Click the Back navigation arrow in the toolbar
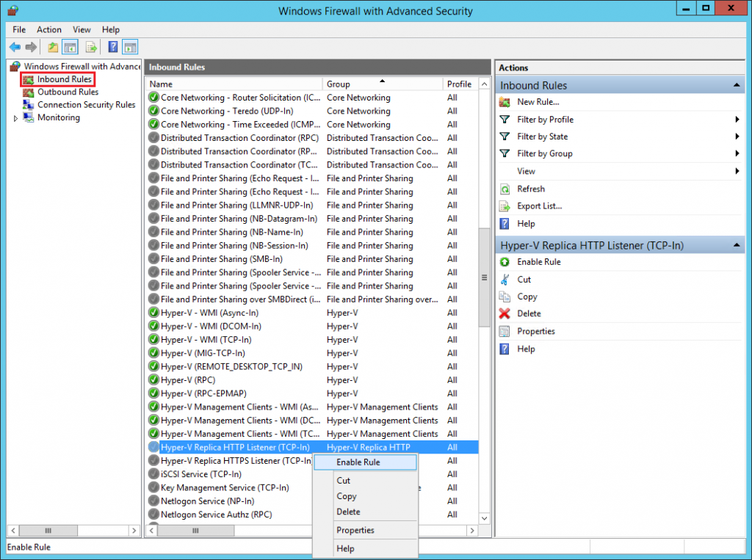 point(15,46)
